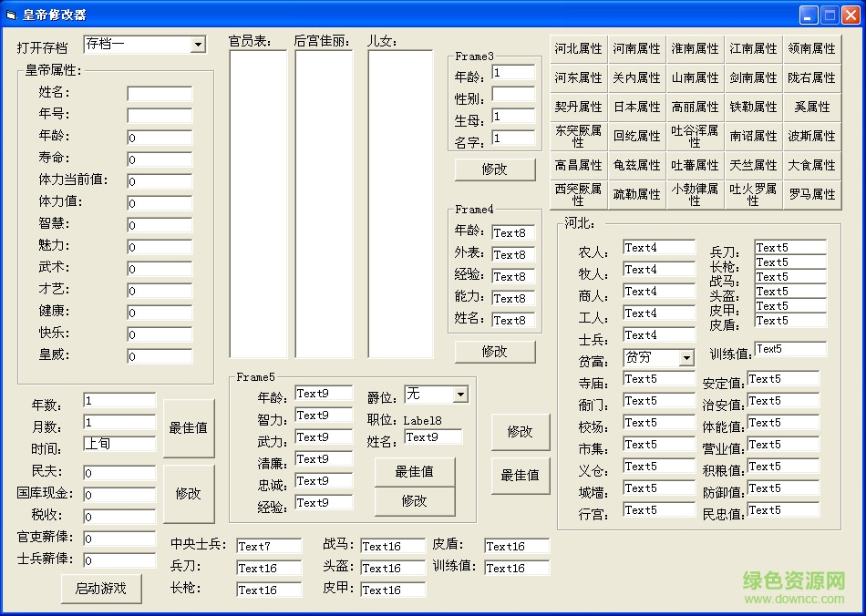
Task: Click inside the 姓名 name input field
Action: (x=159, y=92)
